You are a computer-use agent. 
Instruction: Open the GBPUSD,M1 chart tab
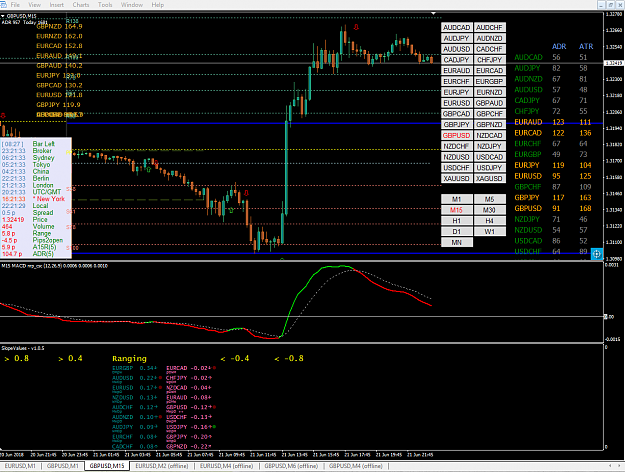point(63,466)
